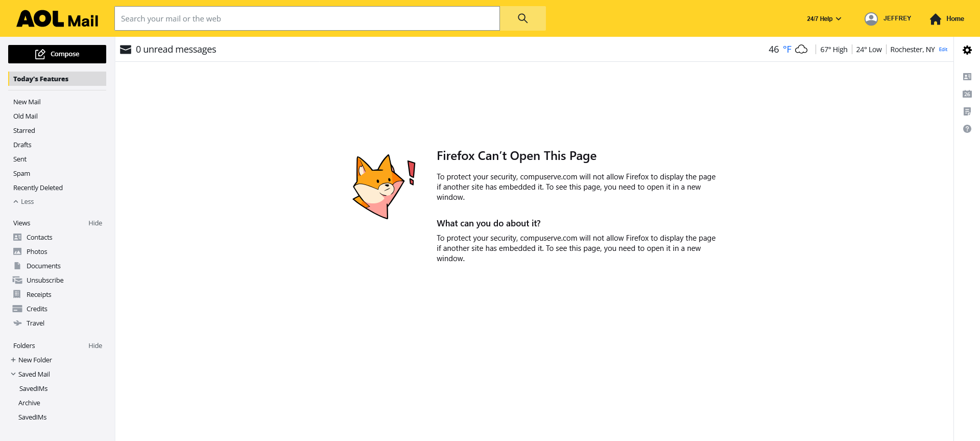Hide the Folders section
This screenshot has width=980, height=441.
pos(95,345)
